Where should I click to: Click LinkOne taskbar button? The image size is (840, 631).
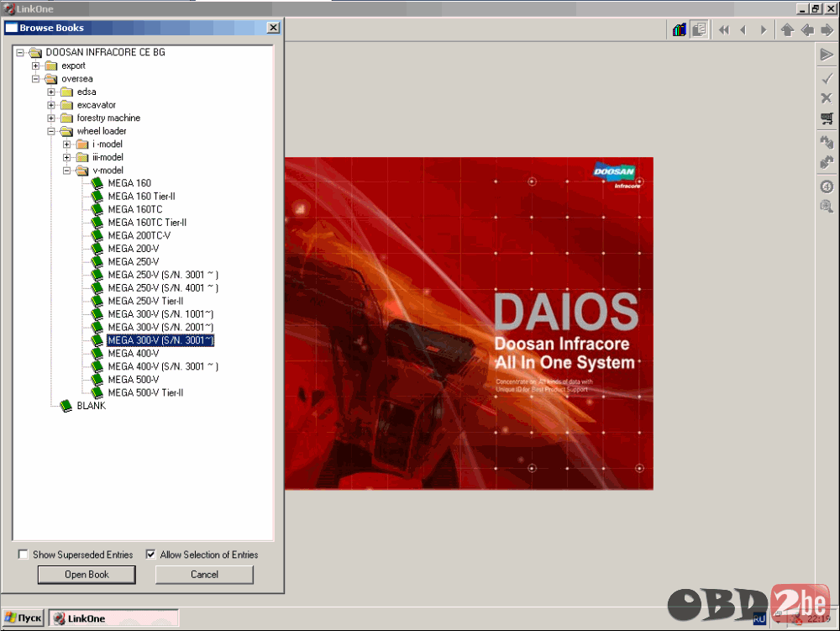coord(113,618)
